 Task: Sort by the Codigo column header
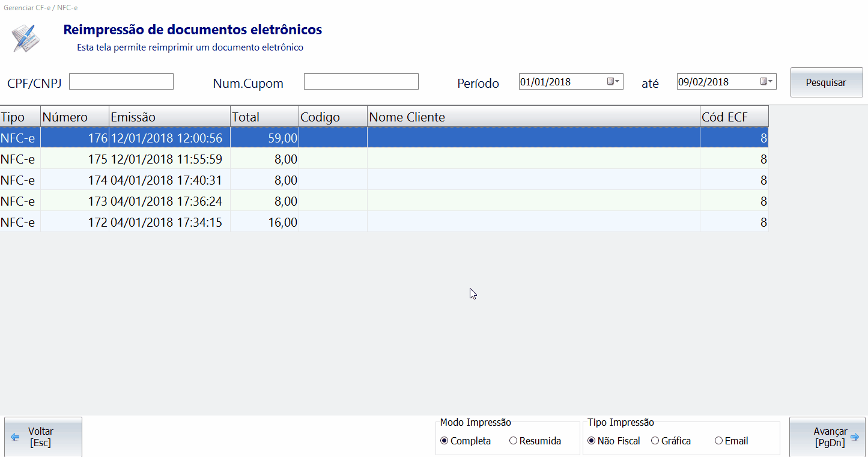(x=333, y=117)
